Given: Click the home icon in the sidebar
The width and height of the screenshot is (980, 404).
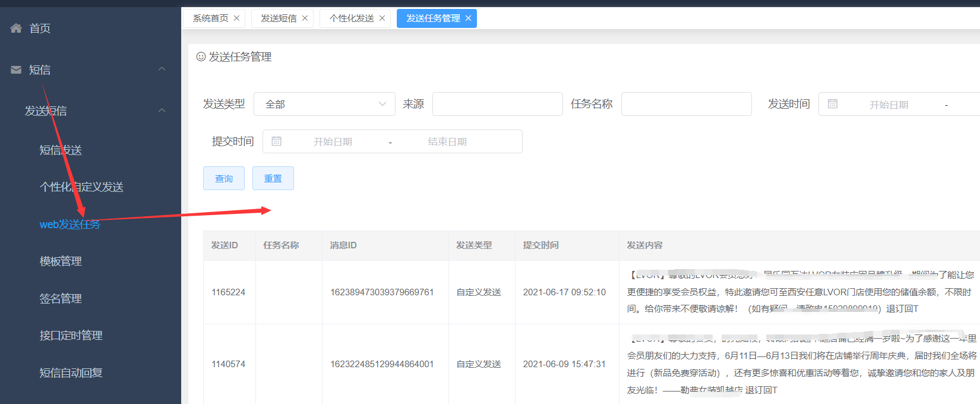Looking at the screenshot, I should click(x=16, y=28).
